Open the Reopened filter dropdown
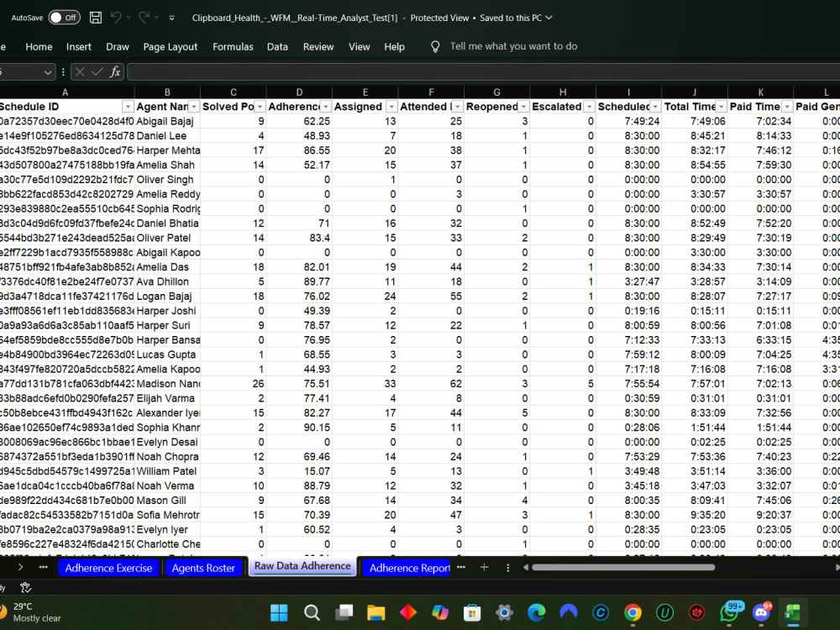Image resolution: width=840 pixels, height=630 pixels. [523, 107]
